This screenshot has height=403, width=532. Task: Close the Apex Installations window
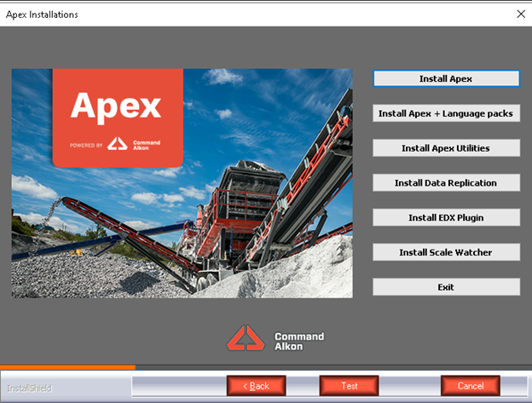[521, 14]
